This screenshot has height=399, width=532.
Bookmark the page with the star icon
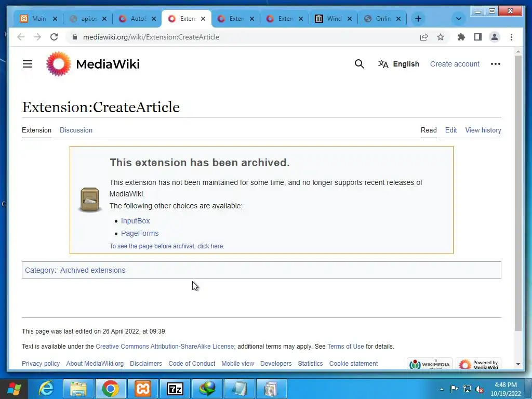tap(441, 37)
